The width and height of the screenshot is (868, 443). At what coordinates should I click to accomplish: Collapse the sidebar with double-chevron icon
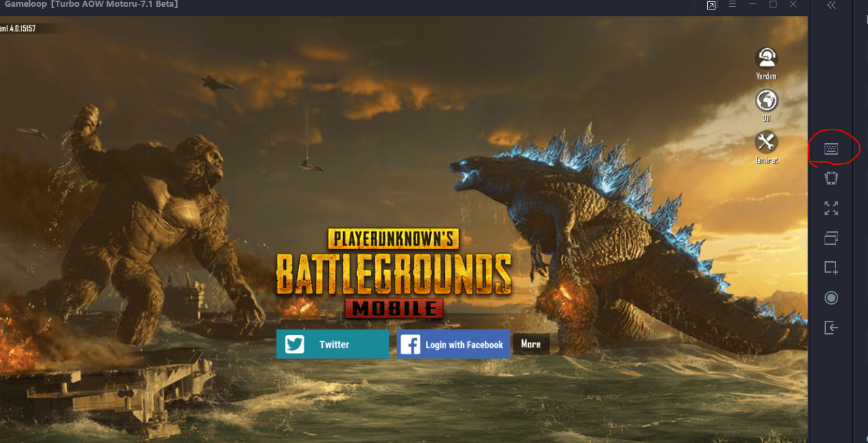point(831,5)
